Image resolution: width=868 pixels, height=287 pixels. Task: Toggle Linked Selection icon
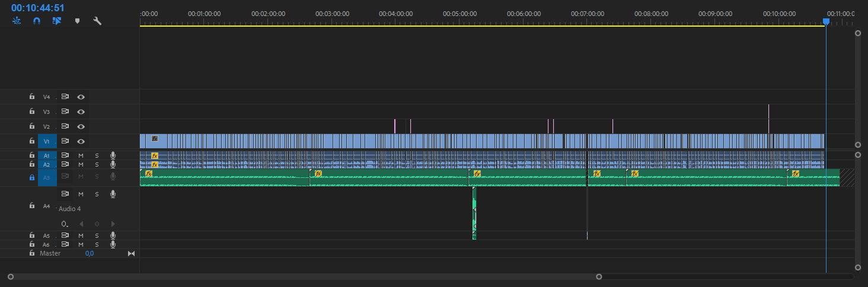pos(57,21)
